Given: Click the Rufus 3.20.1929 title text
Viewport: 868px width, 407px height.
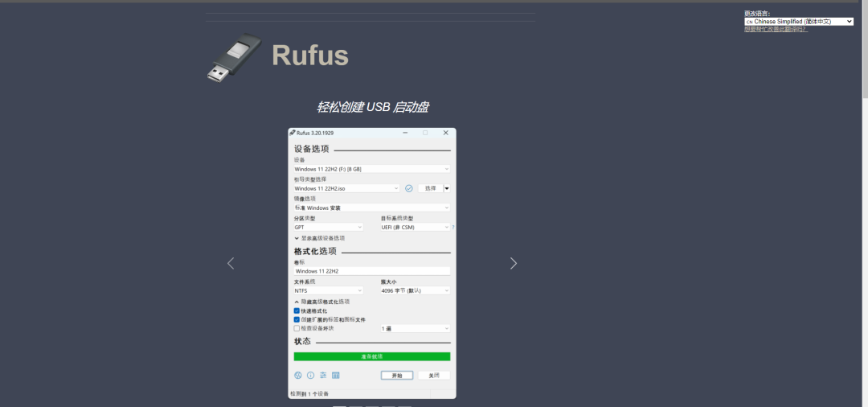Looking at the screenshot, I should [x=315, y=133].
